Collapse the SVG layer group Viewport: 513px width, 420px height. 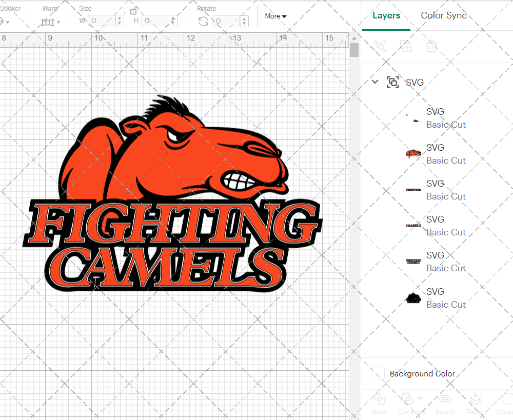374,82
